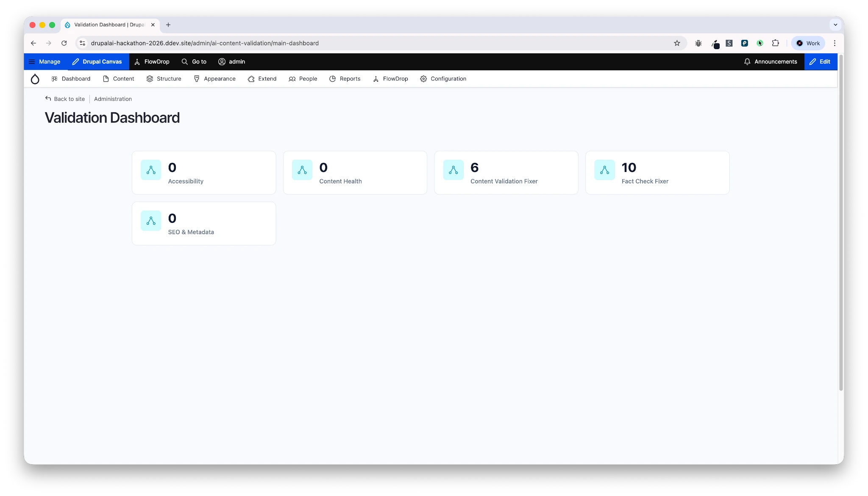Open the People admin section

pos(303,79)
